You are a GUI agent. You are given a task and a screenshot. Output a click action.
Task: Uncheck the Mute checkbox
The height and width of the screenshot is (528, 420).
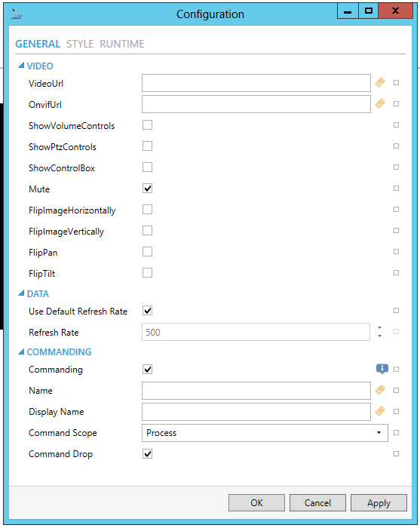click(147, 189)
